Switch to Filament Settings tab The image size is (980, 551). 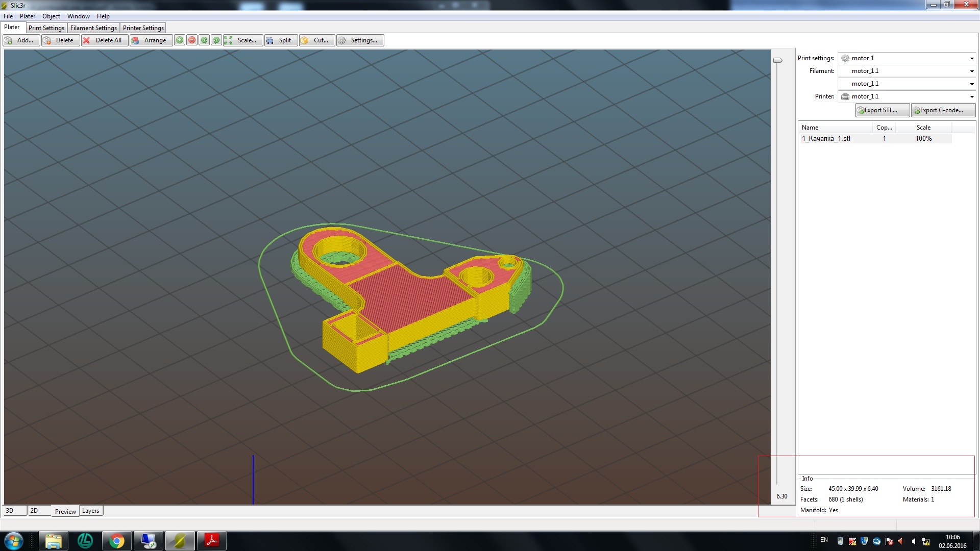[x=93, y=28]
